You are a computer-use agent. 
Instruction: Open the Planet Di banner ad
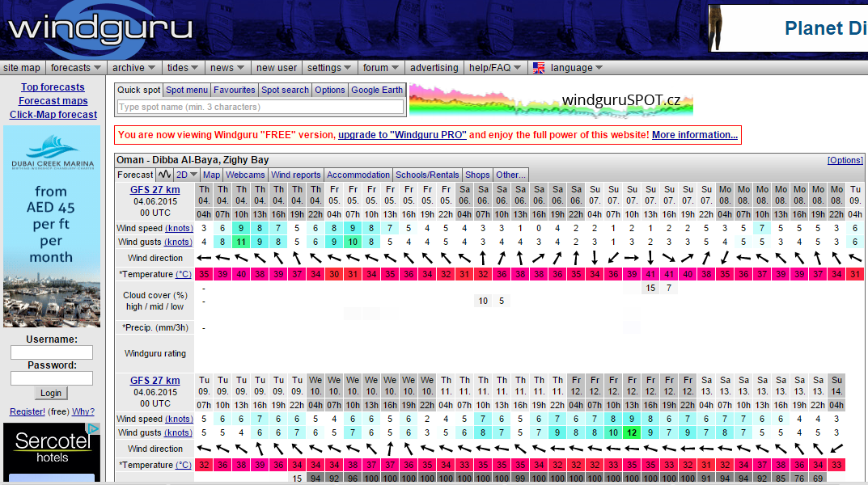click(788, 28)
